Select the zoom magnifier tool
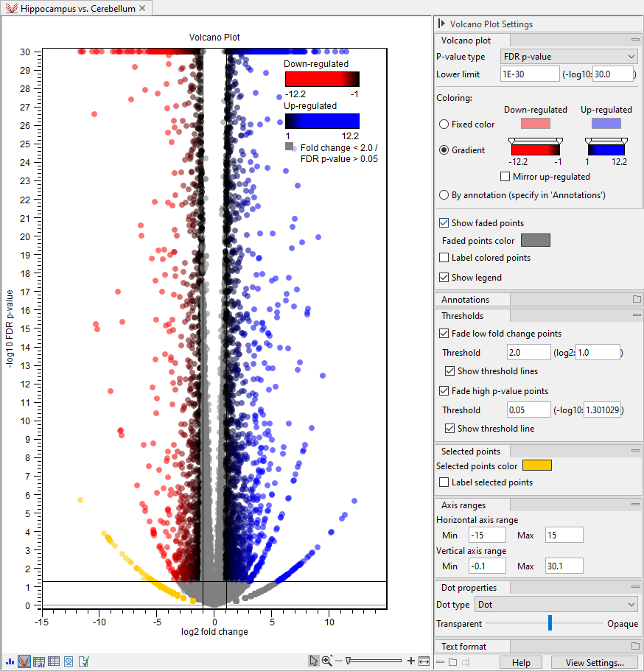 327,661
